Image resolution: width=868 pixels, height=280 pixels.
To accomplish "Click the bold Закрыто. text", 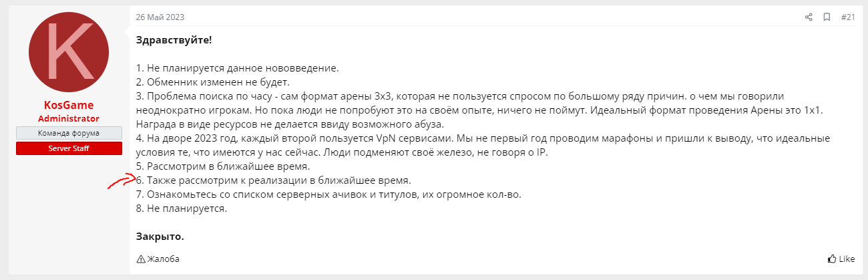I will click(x=160, y=237).
